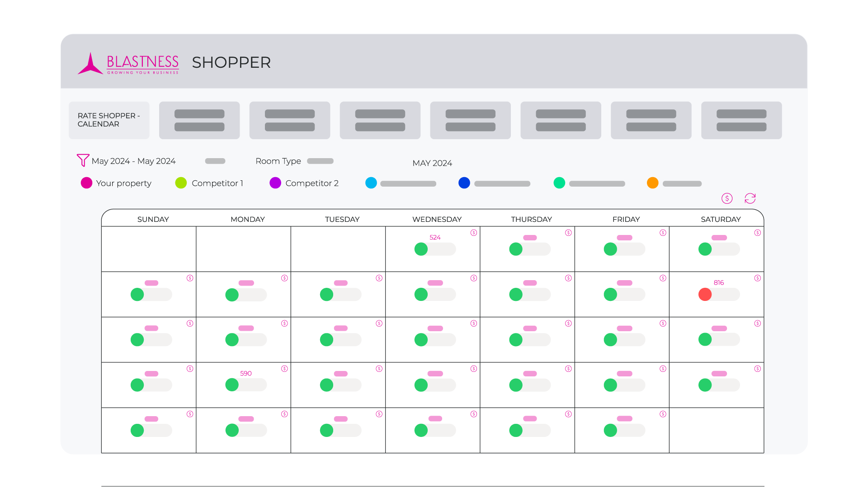Click the dollar currency icon beside refresh
Viewport: 868px width, 488px height.
click(x=726, y=198)
